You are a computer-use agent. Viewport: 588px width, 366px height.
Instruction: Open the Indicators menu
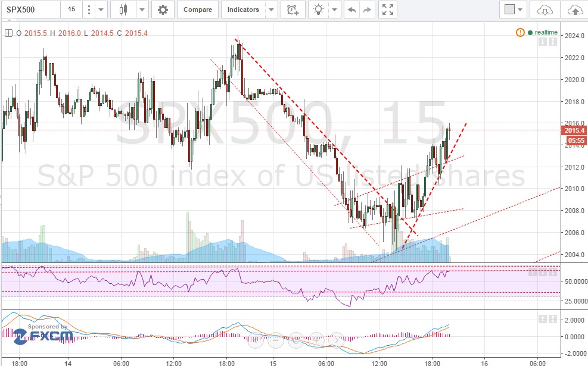click(x=243, y=10)
